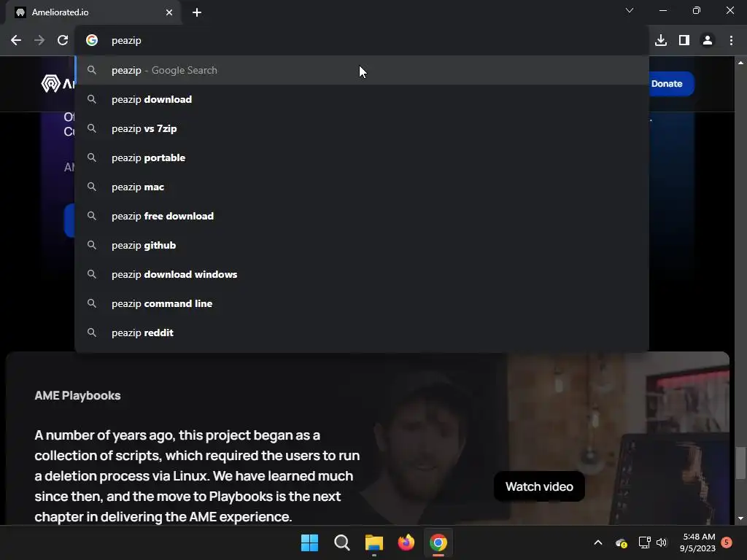
Task: Choose the "peazip download windows" suggestion
Action: coord(362,274)
